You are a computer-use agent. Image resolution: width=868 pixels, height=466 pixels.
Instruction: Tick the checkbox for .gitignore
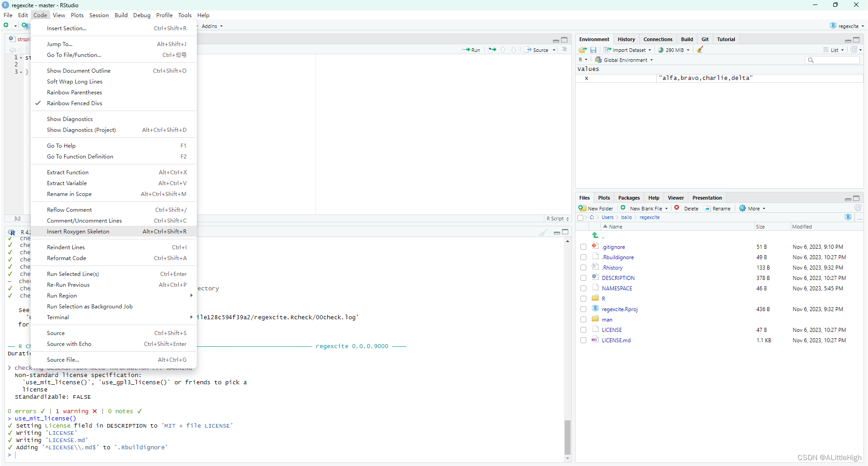coord(584,247)
